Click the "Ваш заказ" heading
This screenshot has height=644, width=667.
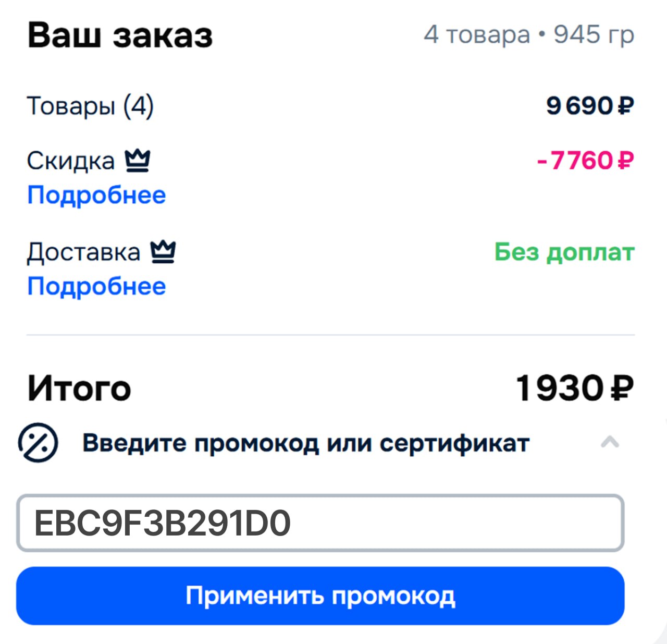point(120,35)
